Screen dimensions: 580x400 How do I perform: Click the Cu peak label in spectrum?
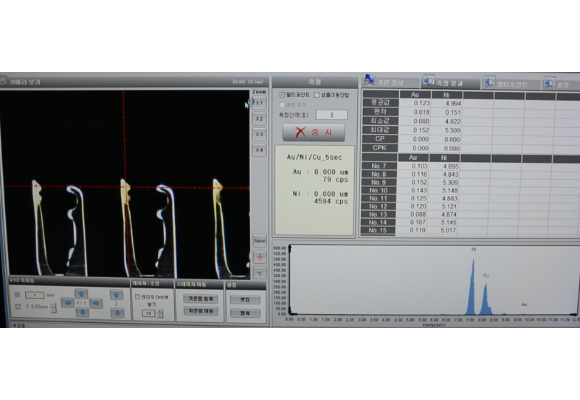click(x=486, y=275)
